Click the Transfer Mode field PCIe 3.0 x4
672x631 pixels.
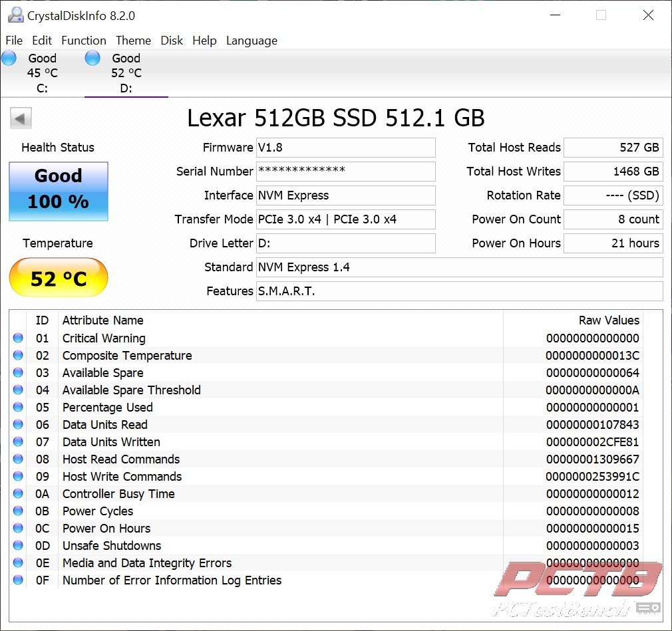click(x=346, y=219)
